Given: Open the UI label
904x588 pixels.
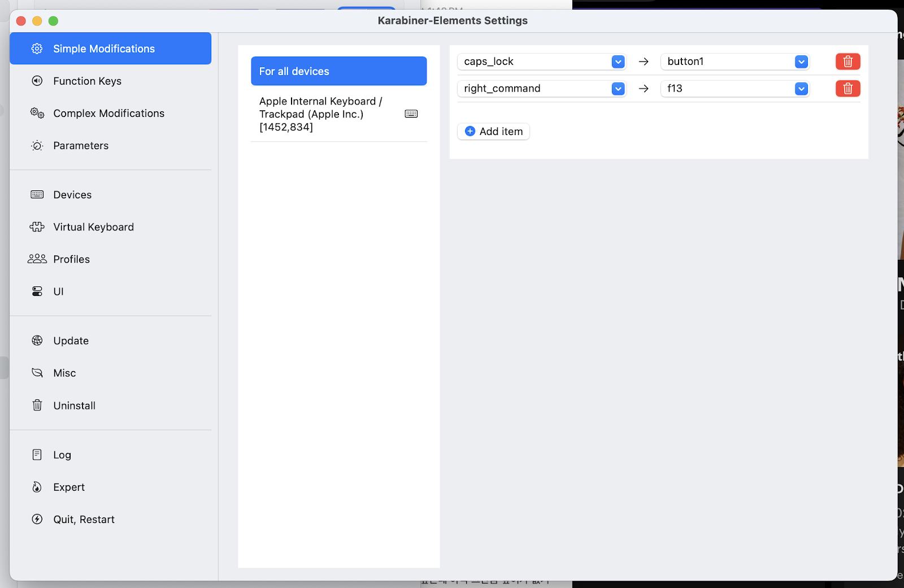Looking at the screenshot, I should pyautogui.click(x=58, y=291).
